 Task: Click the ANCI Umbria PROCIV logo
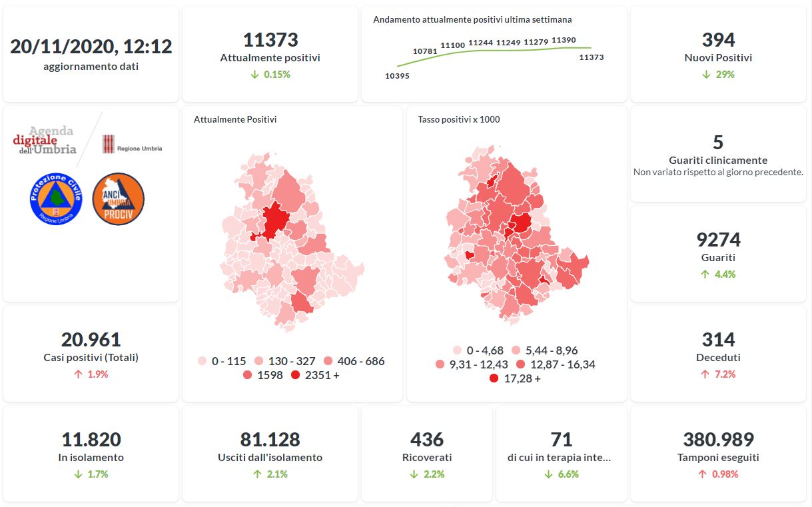(118, 199)
